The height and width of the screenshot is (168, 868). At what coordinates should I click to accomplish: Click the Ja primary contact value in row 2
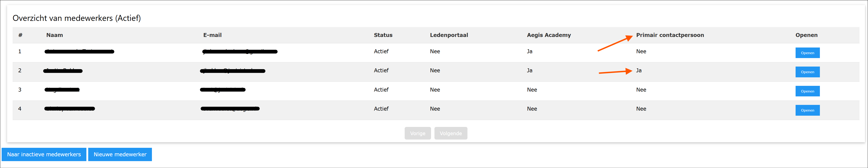639,70
